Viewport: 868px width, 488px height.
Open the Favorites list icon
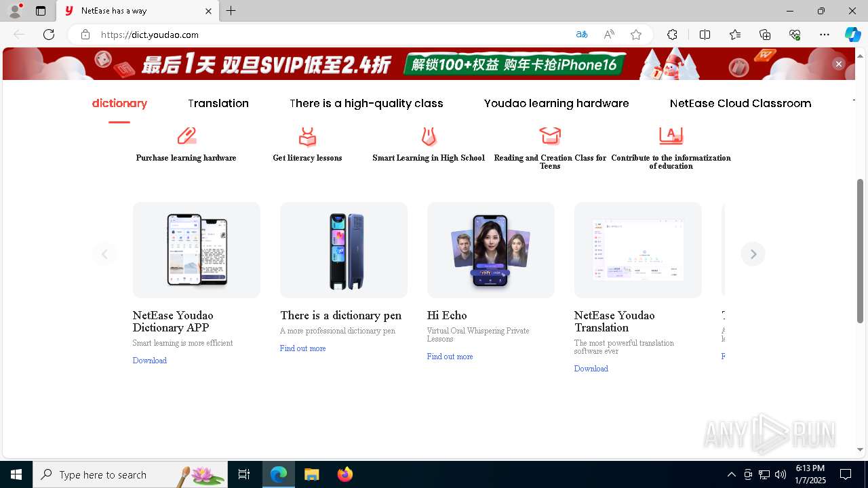point(735,35)
